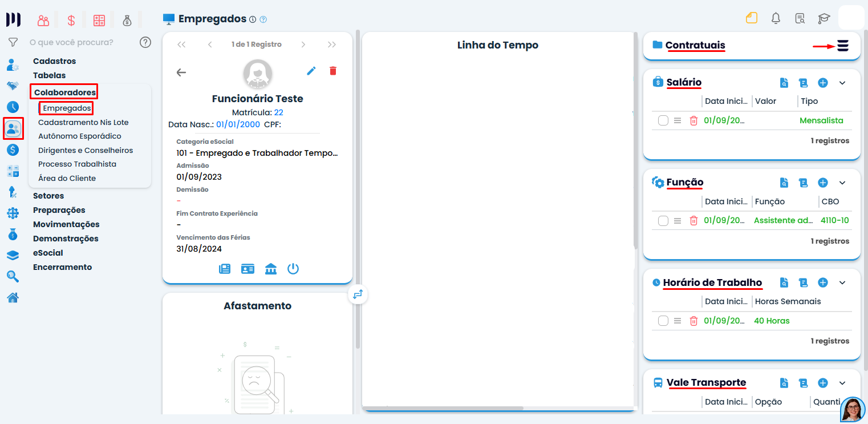Tick the checkbox on the Mensalista salary row
Screen dimensions: 868x424
click(x=663, y=120)
